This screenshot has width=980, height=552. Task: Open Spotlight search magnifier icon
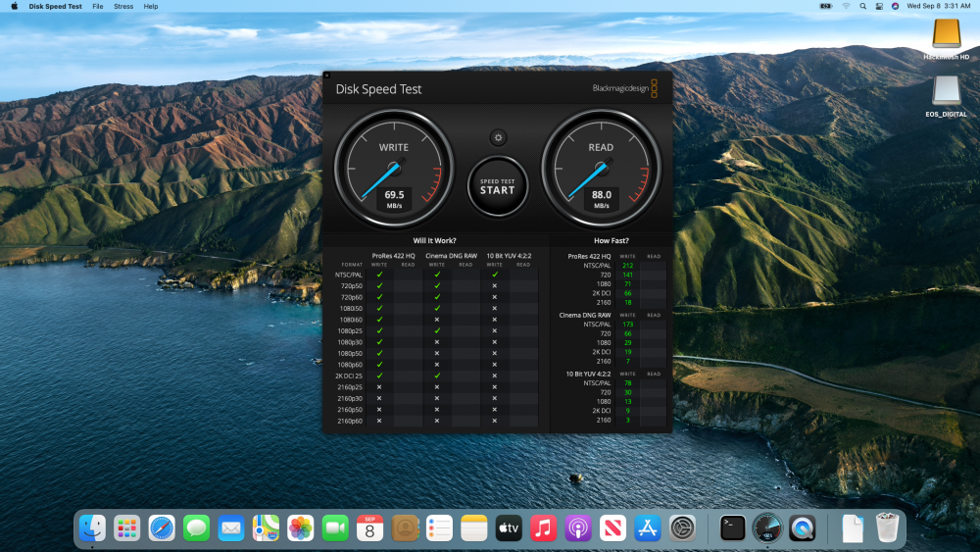862,6
